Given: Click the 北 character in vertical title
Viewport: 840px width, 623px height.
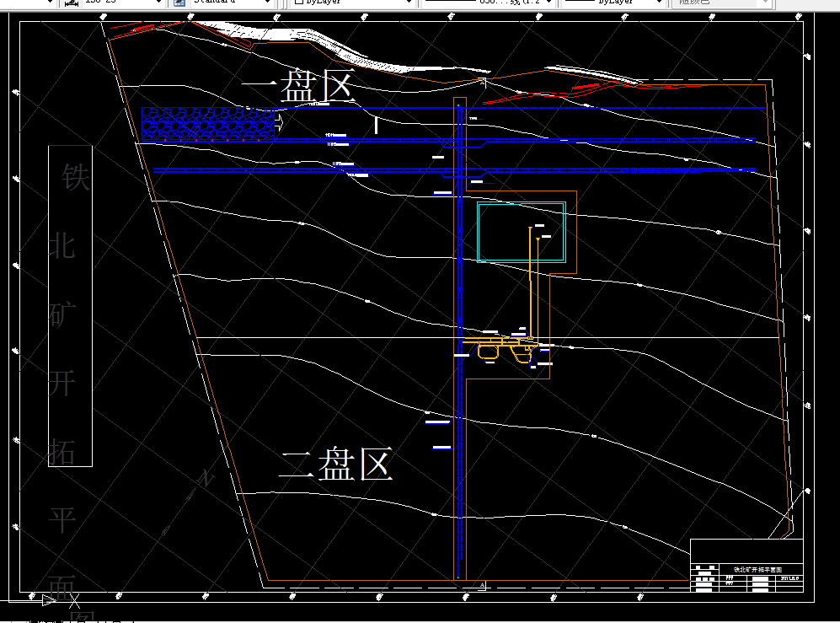Looking at the screenshot, I should [62, 246].
